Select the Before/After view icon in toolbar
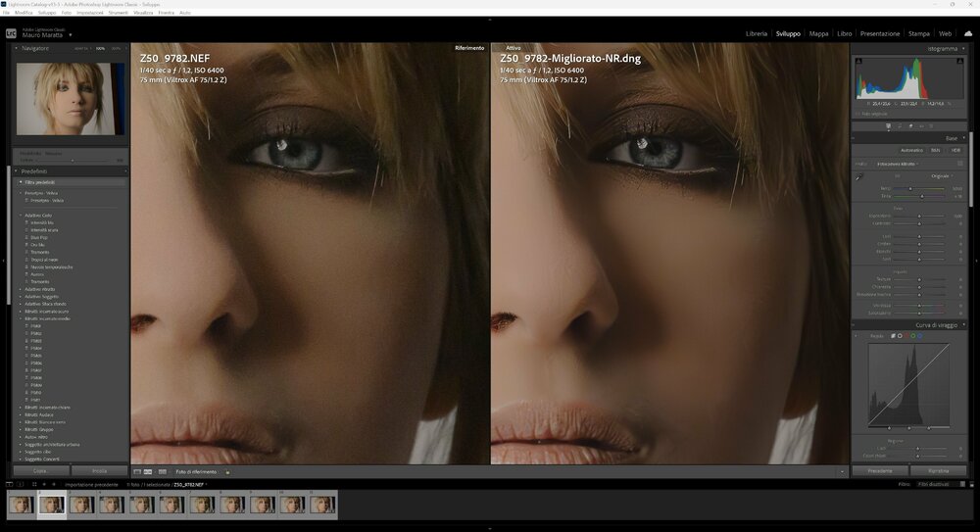The height and width of the screenshot is (532, 980). (163, 472)
